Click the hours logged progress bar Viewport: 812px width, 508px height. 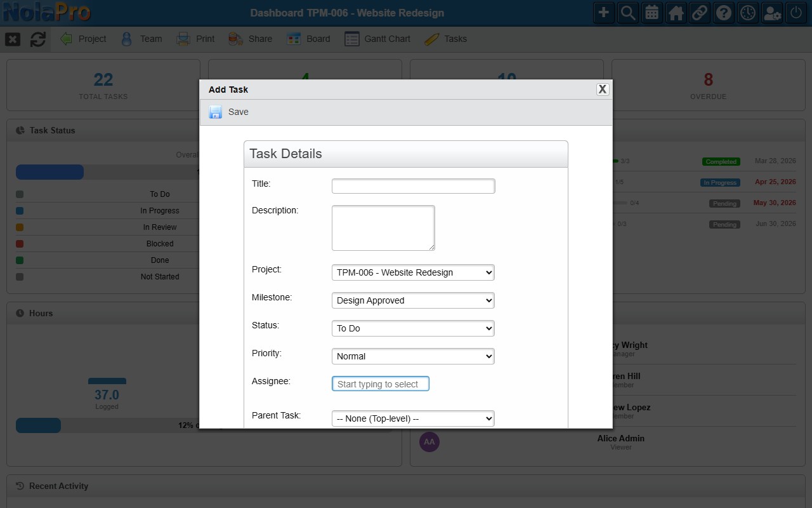pos(107,425)
